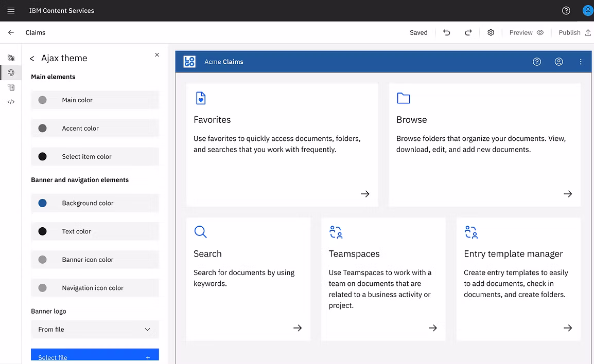The height and width of the screenshot is (364, 594).
Task: Open Entry template manager via its arrow
Action: 567,327
